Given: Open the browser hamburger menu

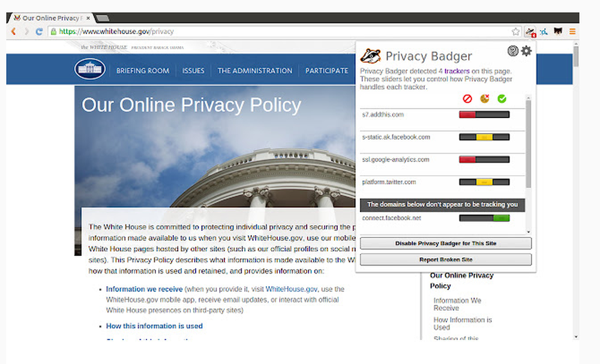Looking at the screenshot, I should pos(572,31).
